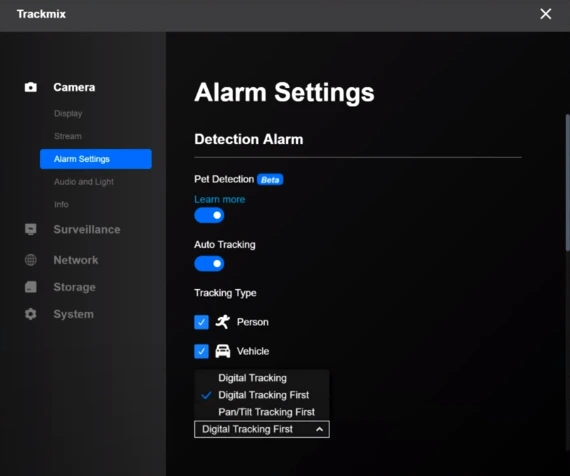Uncheck the Person tracking checkbox
Viewport: 570px width, 476px height.
pyautogui.click(x=201, y=322)
